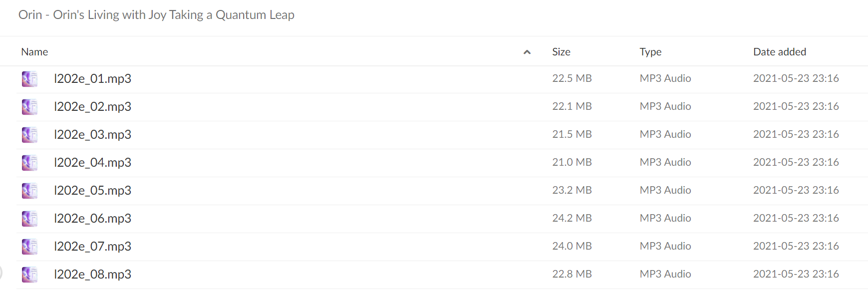The image size is (868, 306).
Task: Open the l202e_01.mp3 file name link
Action: click(93, 79)
